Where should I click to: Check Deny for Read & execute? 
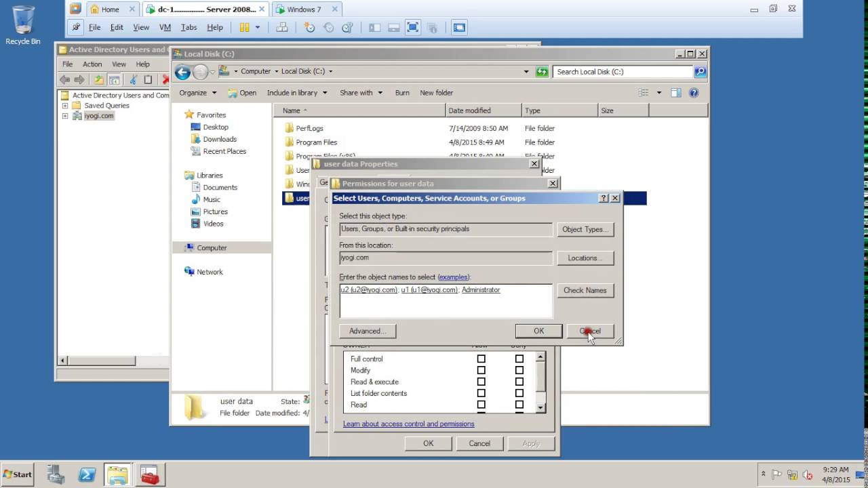[x=519, y=382]
